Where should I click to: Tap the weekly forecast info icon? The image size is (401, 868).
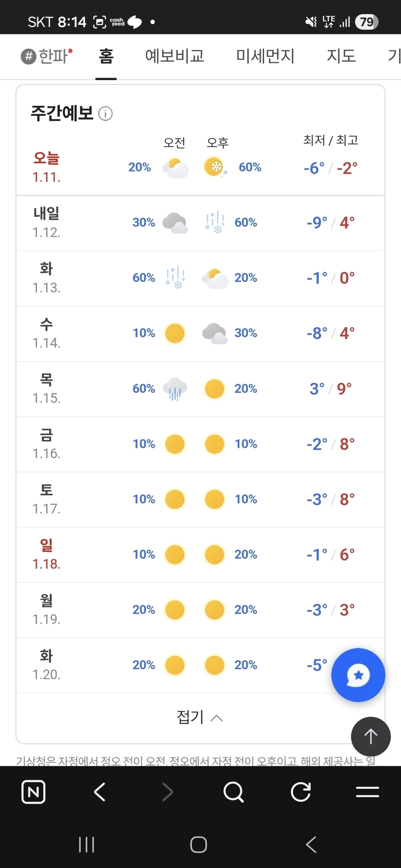coord(105,114)
